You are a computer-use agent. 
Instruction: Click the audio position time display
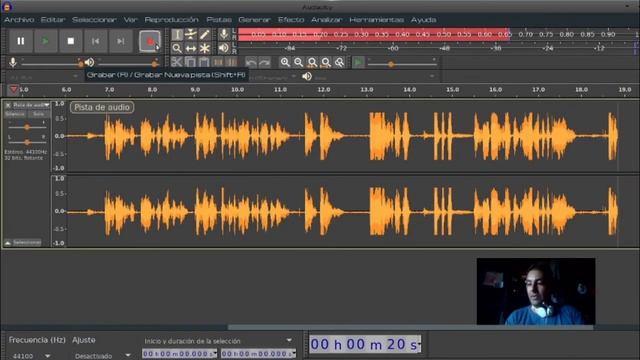pos(365,344)
